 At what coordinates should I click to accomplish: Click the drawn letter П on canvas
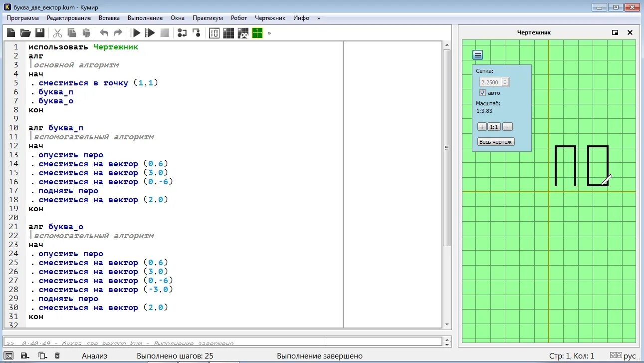[566, 166]
